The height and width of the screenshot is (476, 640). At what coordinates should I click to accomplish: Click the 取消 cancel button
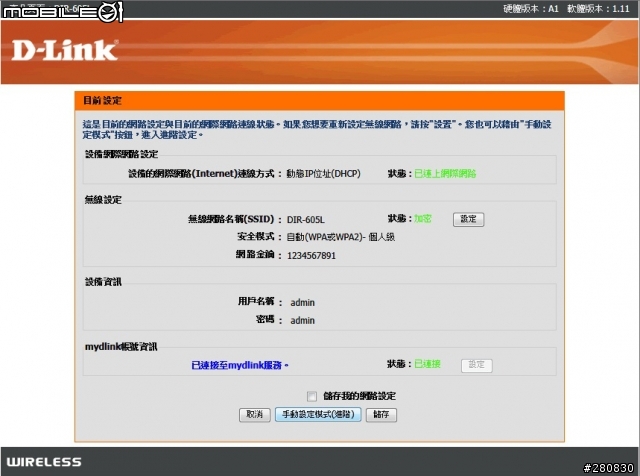click(254, 415)
